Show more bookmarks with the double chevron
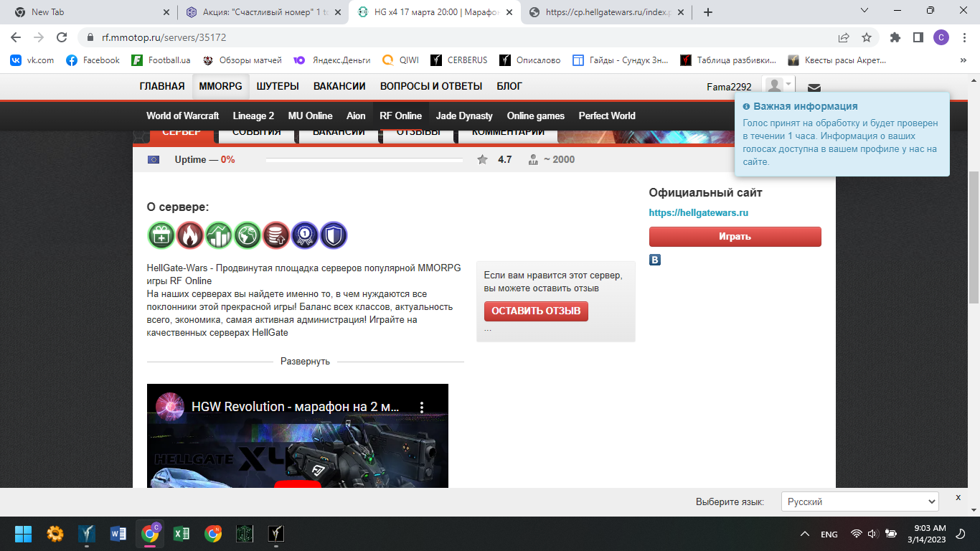Viewport: 980px width, 551px height. pyautogui.click(x=963, y=60)
